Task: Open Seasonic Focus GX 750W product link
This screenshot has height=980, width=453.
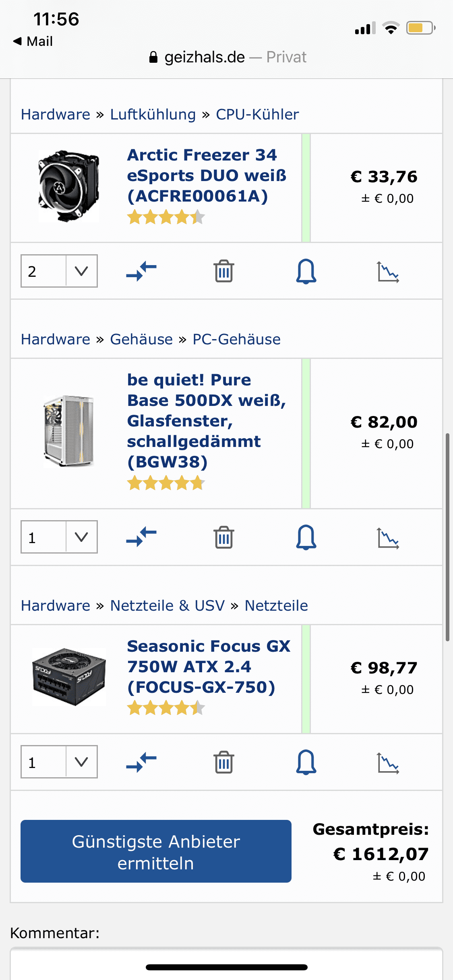Action: [x=209, y=667]
